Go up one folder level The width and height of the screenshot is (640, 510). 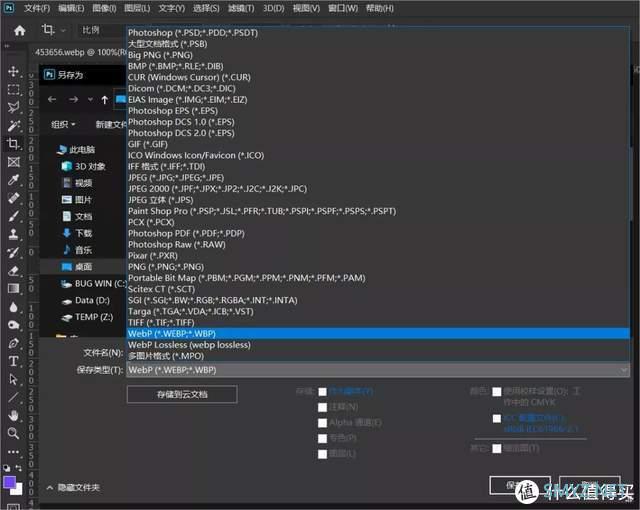[104, 100]
